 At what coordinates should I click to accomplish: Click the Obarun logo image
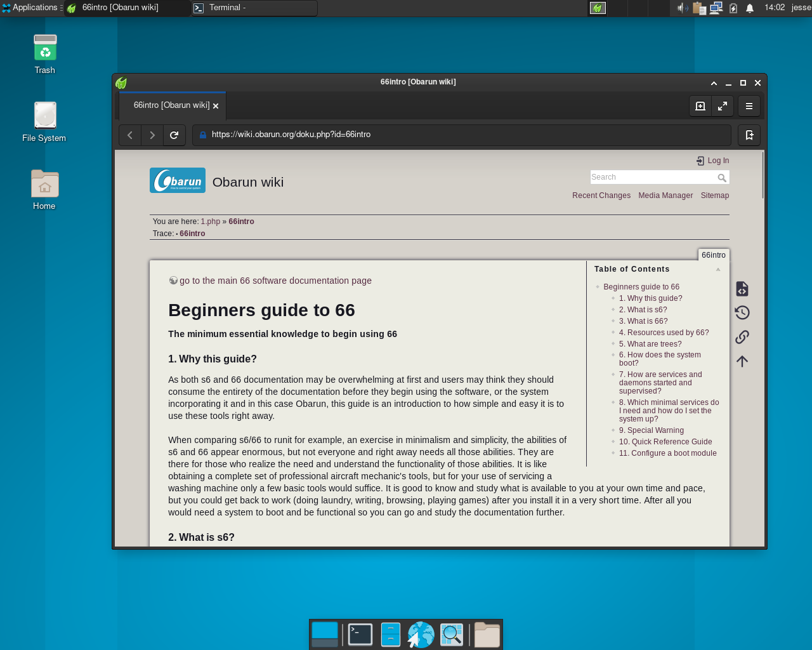[x=178, y=180]
